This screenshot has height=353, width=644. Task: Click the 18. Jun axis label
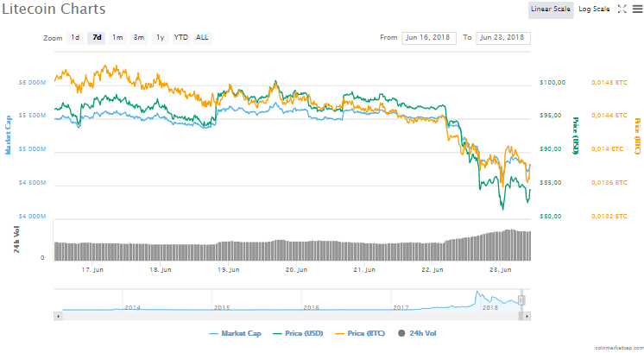click(x=161, y=269)
